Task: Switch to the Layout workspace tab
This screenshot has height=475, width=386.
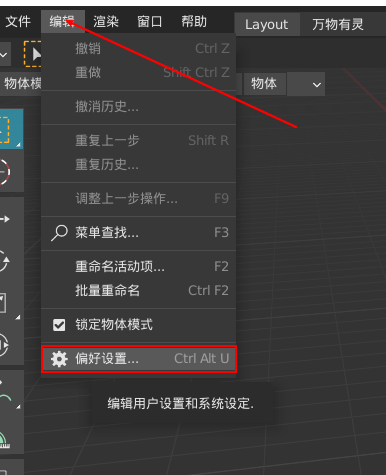Action: point(267,24)
